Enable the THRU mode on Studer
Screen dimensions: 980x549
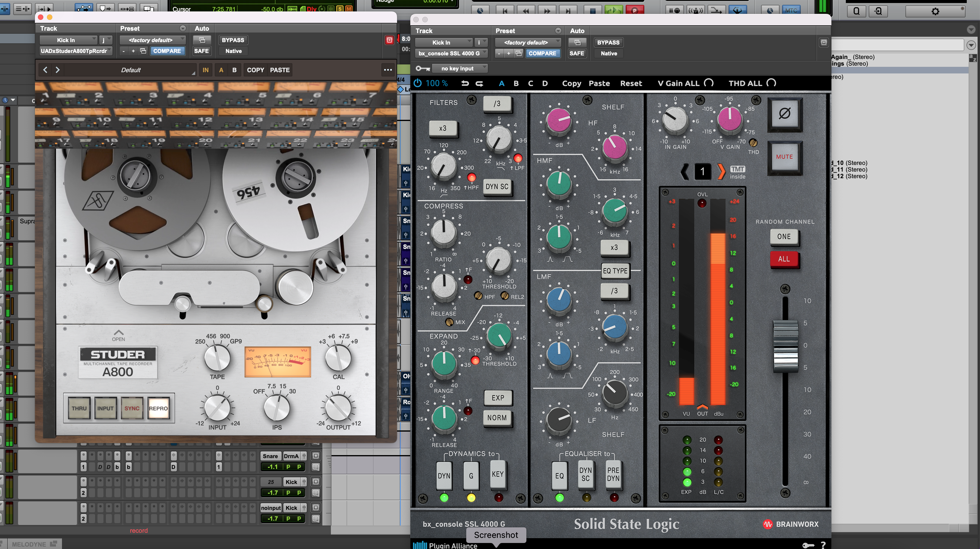click(79, 408)
